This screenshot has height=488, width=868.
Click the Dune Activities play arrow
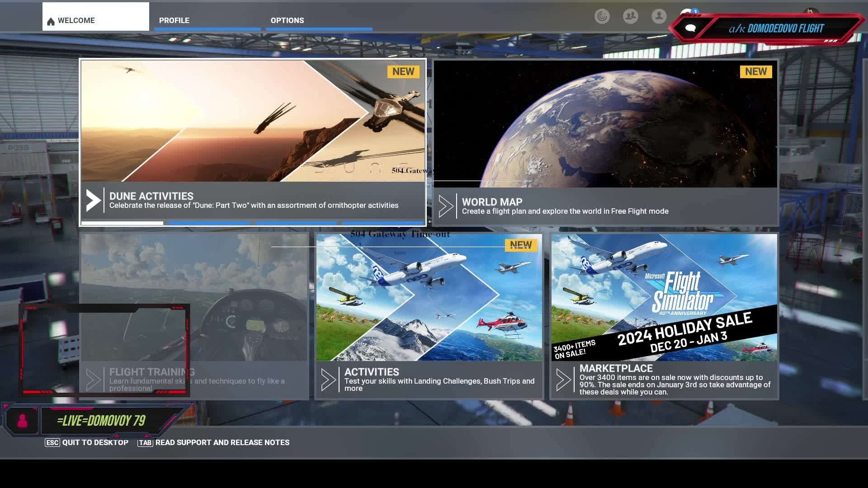93,201
